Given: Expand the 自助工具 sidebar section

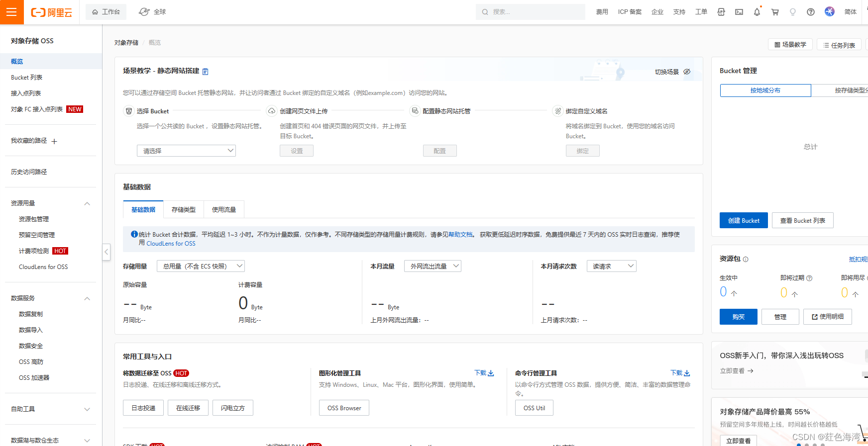Looking at the screenshot, I should [x=87, y=409].
